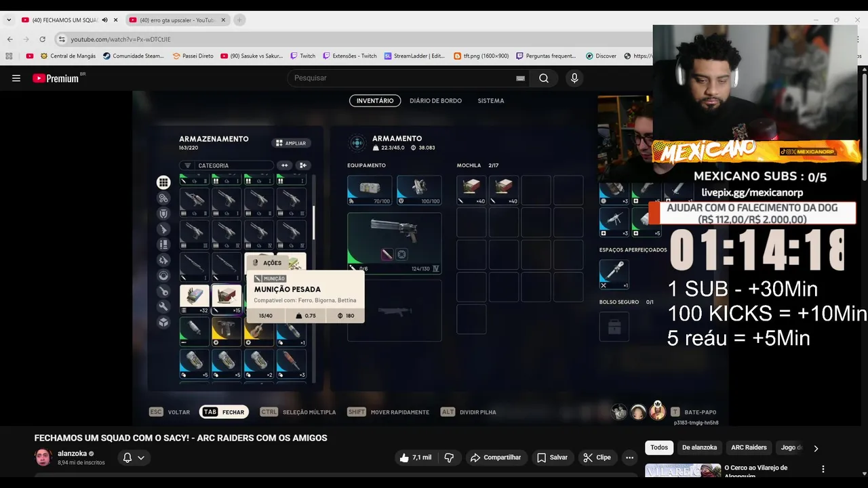Select the ARC Raiders filter chip
Viewport: 868px width, 488px height.
(749, 447)
